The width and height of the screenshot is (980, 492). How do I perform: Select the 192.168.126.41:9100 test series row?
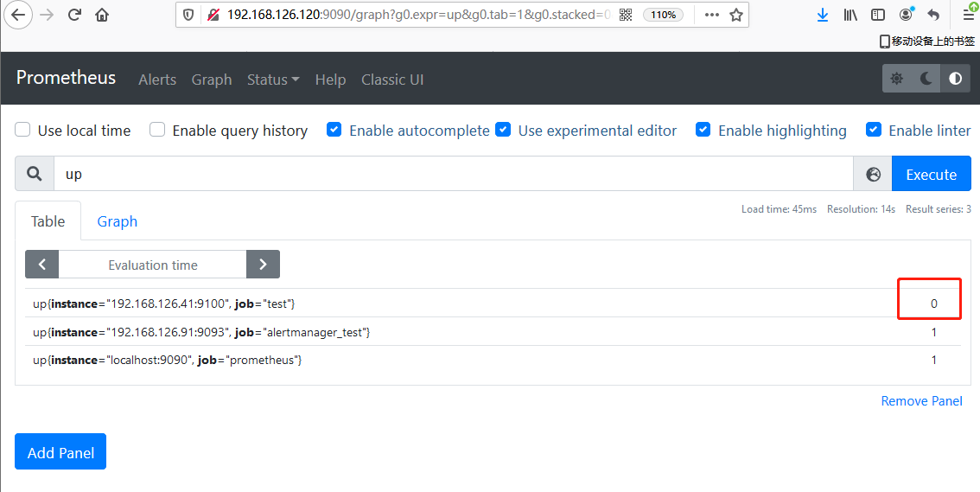pyautogui.click(x=493, y=304)
